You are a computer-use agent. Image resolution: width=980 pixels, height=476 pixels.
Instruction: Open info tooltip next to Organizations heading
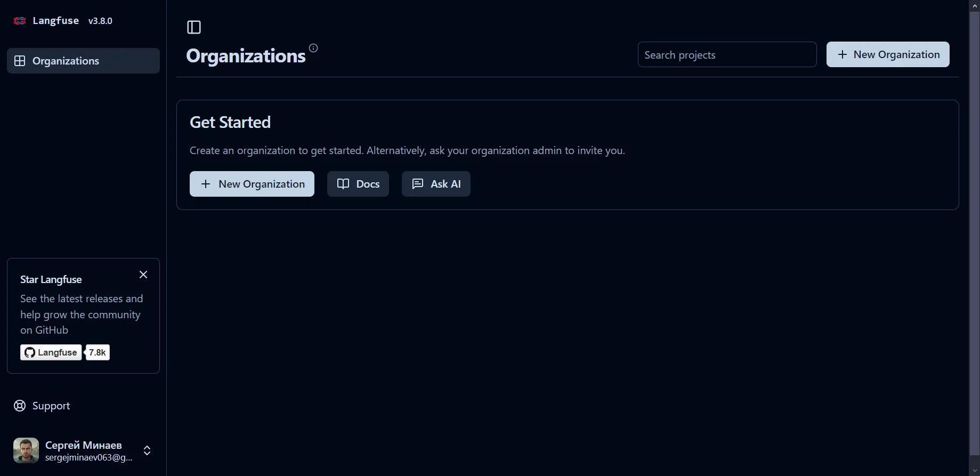tap(313, 48)
